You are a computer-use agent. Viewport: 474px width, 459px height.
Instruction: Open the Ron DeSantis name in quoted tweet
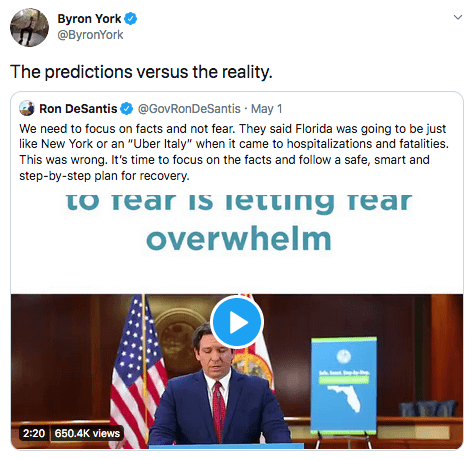78,109
